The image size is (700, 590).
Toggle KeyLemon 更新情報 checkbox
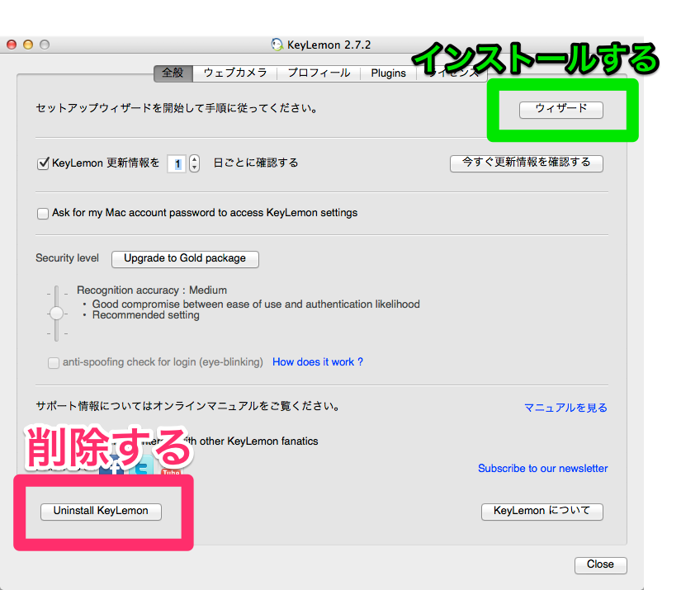tap(43, 163)
